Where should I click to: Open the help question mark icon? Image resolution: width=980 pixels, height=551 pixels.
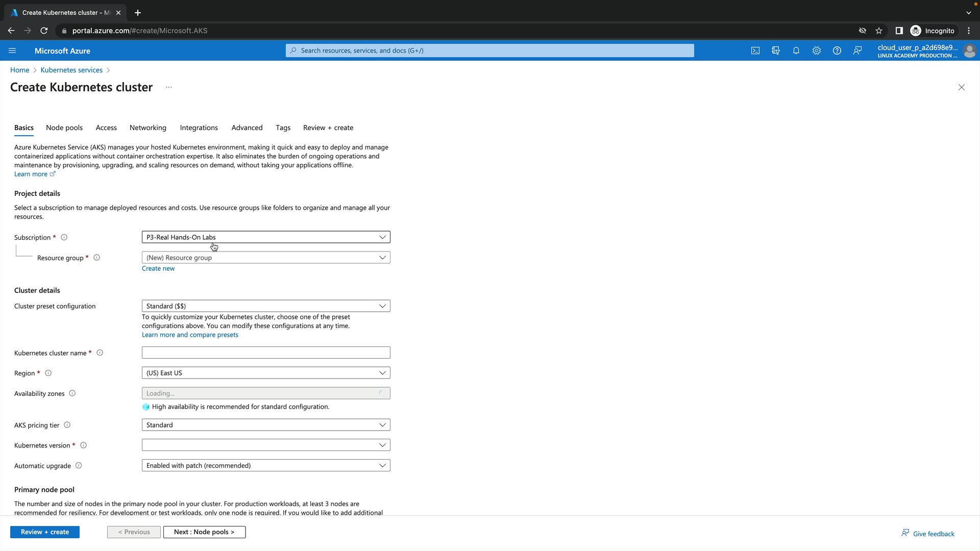837,51
